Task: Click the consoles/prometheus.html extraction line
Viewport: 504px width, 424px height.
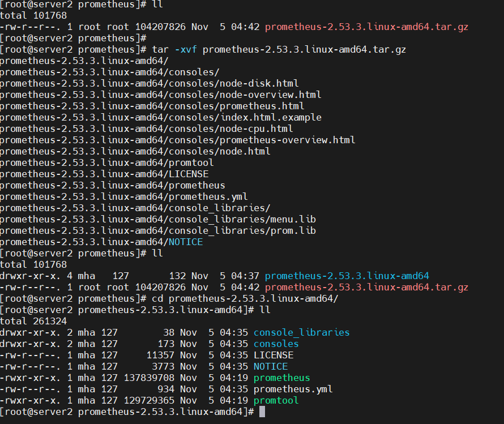Action: click(x=152, y=106)
